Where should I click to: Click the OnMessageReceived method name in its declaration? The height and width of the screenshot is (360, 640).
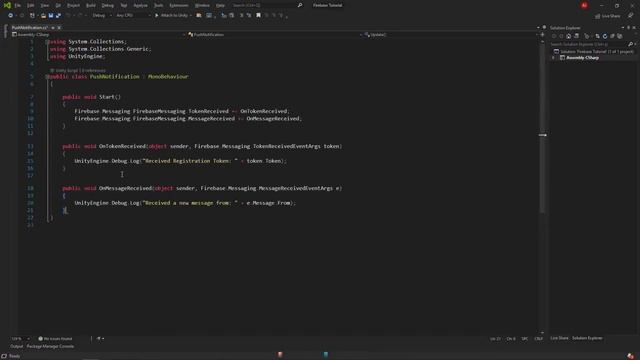point(125,189)
